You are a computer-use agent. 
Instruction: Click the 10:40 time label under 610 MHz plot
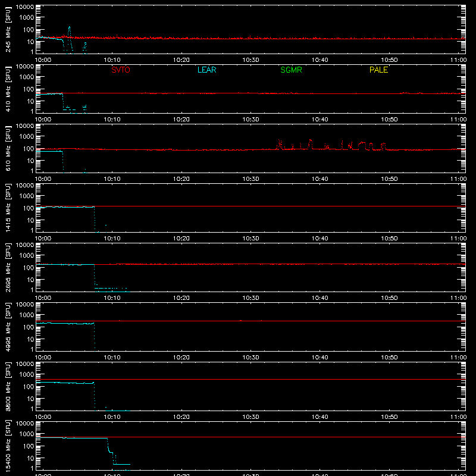point(320,179)
